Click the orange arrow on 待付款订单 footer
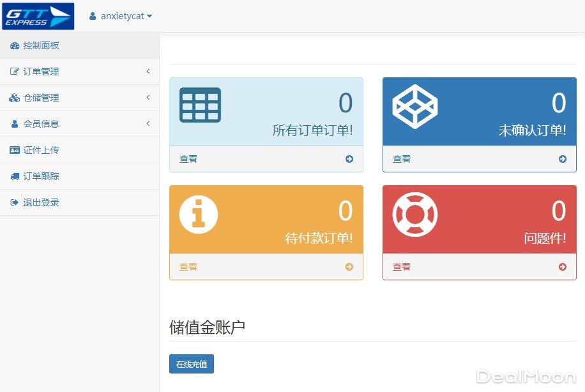Screen dimensions: 585x392 tap(349, 267)
